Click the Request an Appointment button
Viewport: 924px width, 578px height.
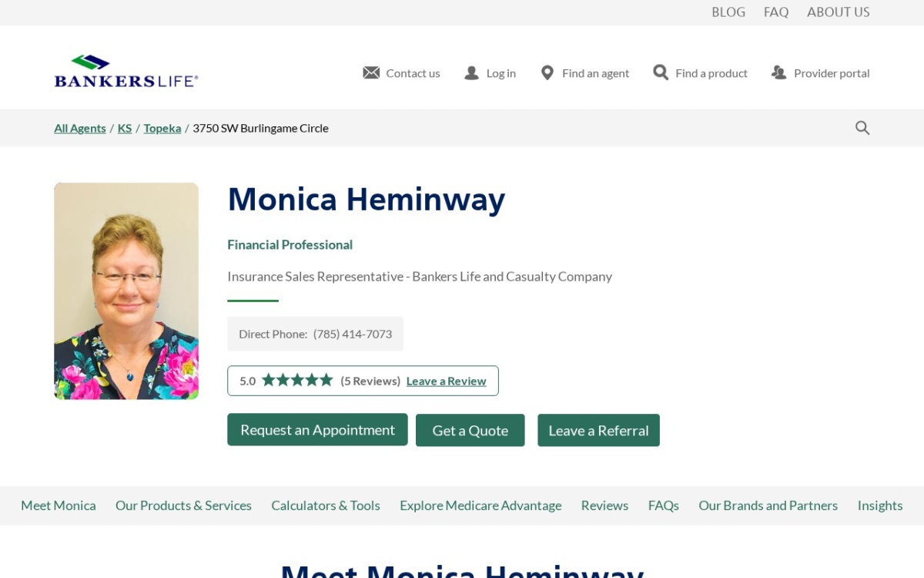point(317,429)
